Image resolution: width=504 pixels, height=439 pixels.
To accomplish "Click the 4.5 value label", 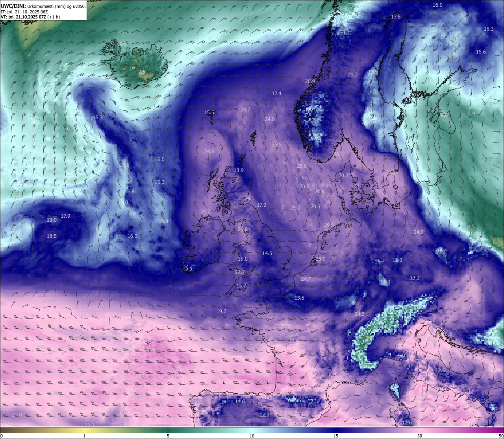I will 471,226.
